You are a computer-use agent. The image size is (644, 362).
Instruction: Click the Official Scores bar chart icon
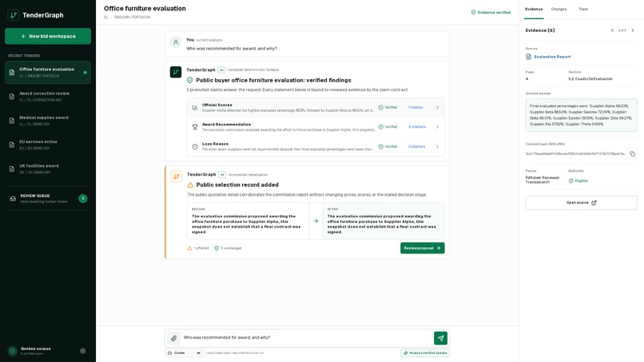(195, 108)
